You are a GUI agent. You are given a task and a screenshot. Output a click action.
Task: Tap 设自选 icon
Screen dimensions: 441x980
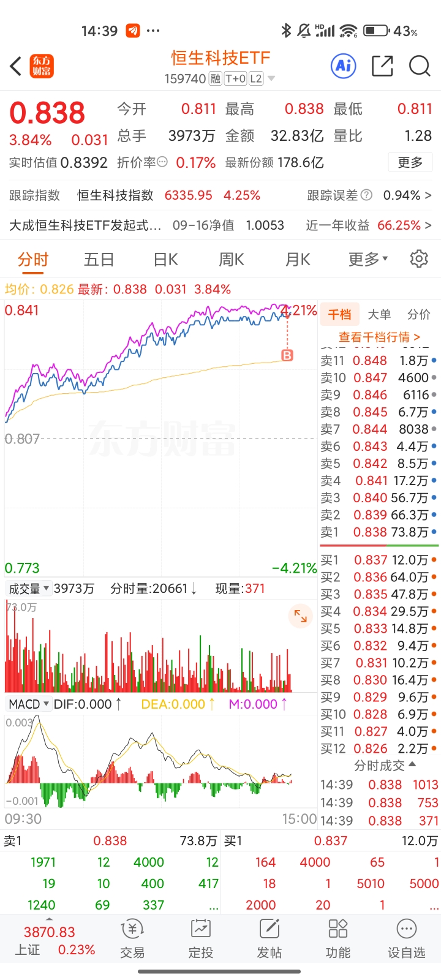click(x=407, y=938)
